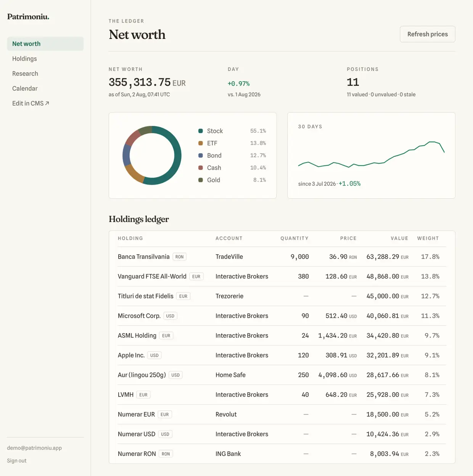Go to Holdings in the sidebar
Image resolution: width=473 pixels, height=476 pixels.
pos(24,59)
